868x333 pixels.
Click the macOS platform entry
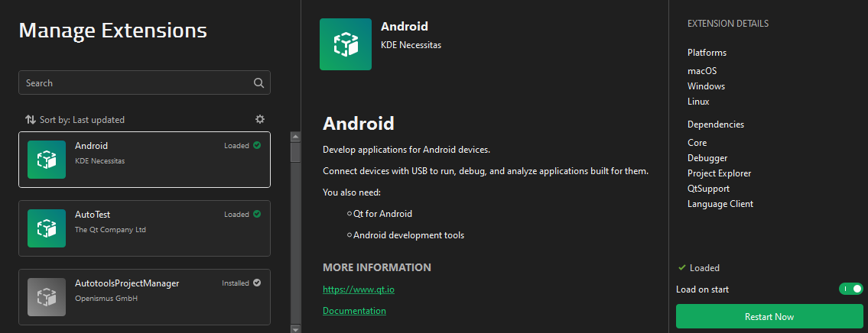[x=702, y=71]
